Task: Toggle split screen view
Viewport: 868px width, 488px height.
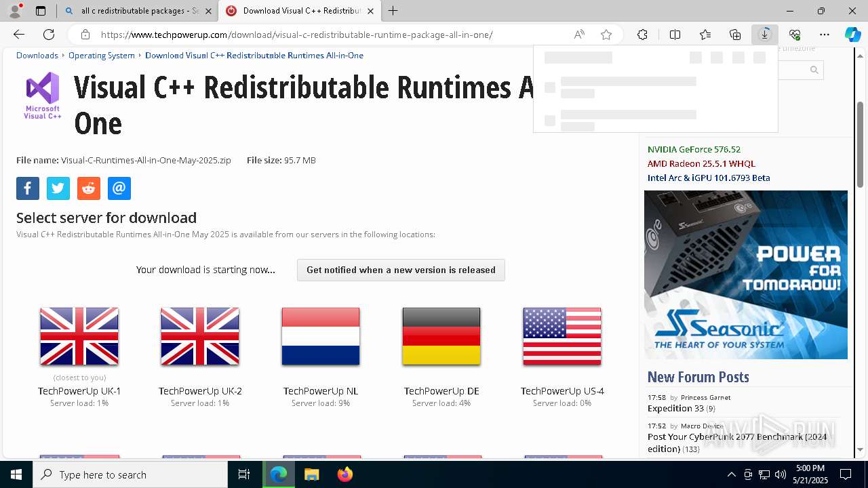Action: coord(675,35)
